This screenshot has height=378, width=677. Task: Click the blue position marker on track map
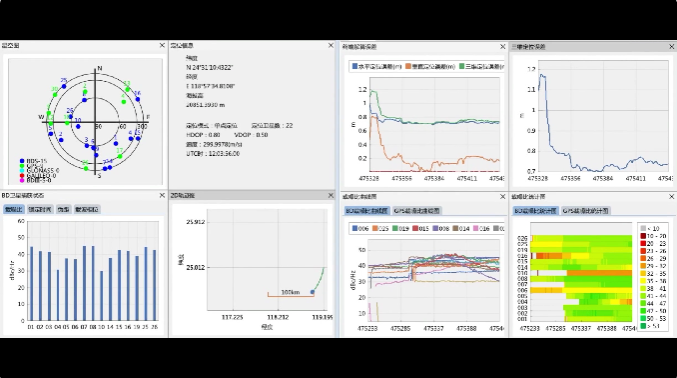coord(312,292)
